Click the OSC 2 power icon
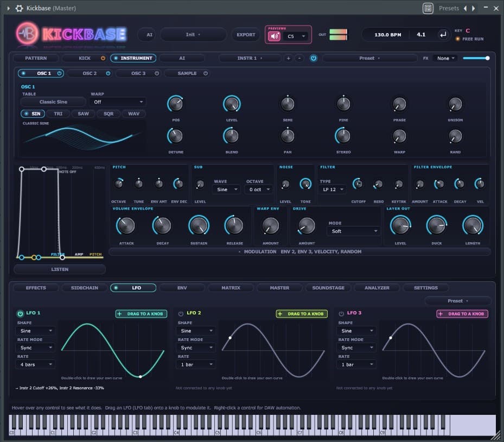The width and height of the screenshot is (504, 442). 108,73
